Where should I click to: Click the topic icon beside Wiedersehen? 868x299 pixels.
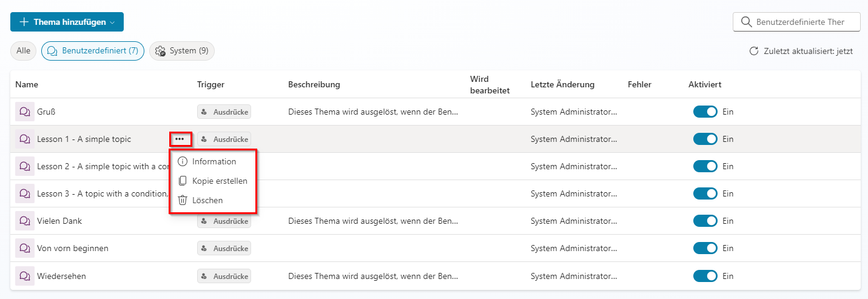click(25, 276)
